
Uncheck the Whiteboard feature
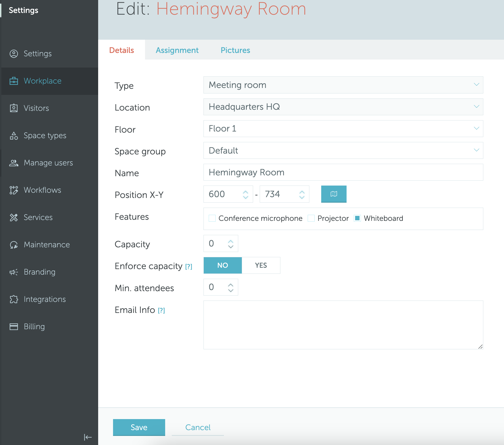[x=358, y=218]
